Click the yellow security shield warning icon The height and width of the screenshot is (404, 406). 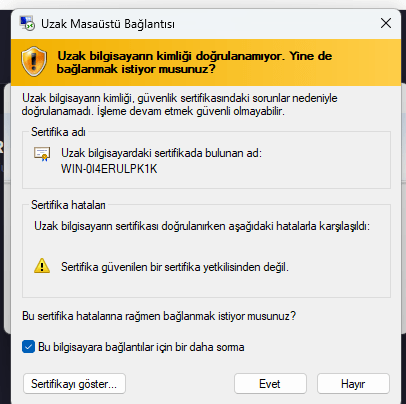click(x=34, y=62)
